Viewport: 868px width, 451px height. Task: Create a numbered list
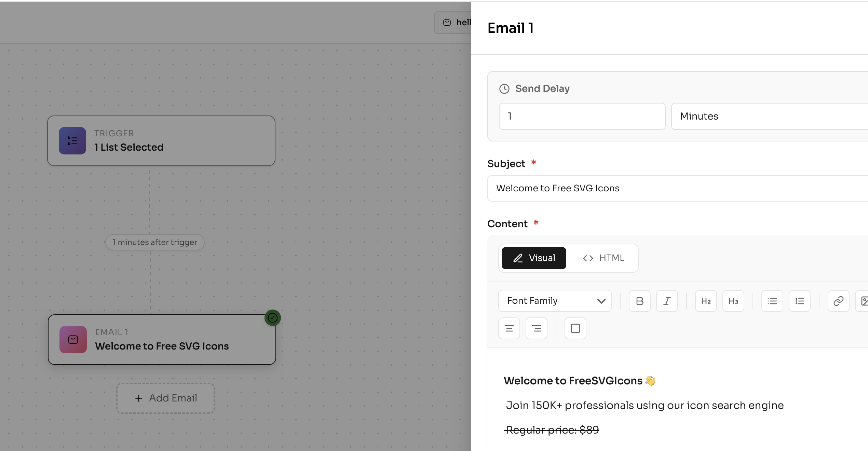tap(799, 301)
